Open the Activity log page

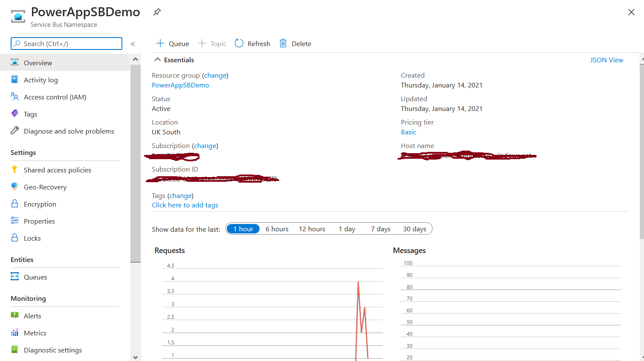tap(41, 80)
